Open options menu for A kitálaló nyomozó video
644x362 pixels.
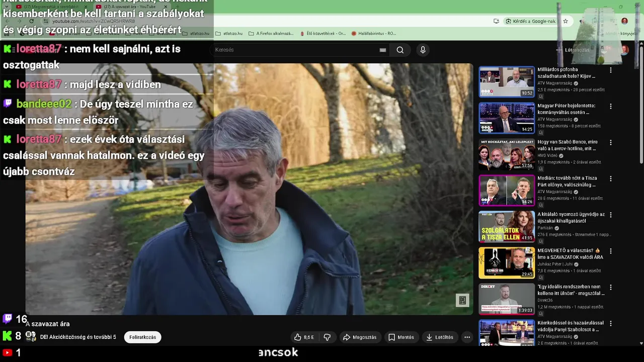click(611, 215)
